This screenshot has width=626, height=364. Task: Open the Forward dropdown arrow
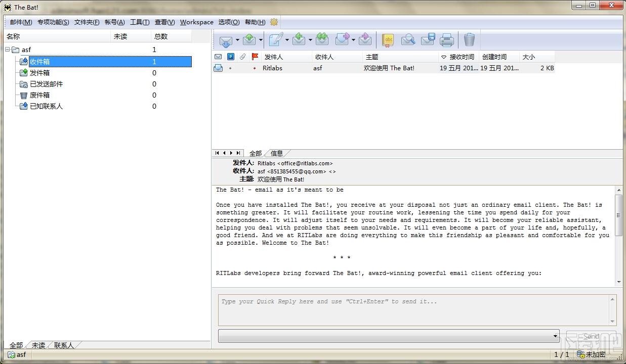[353, 40]
